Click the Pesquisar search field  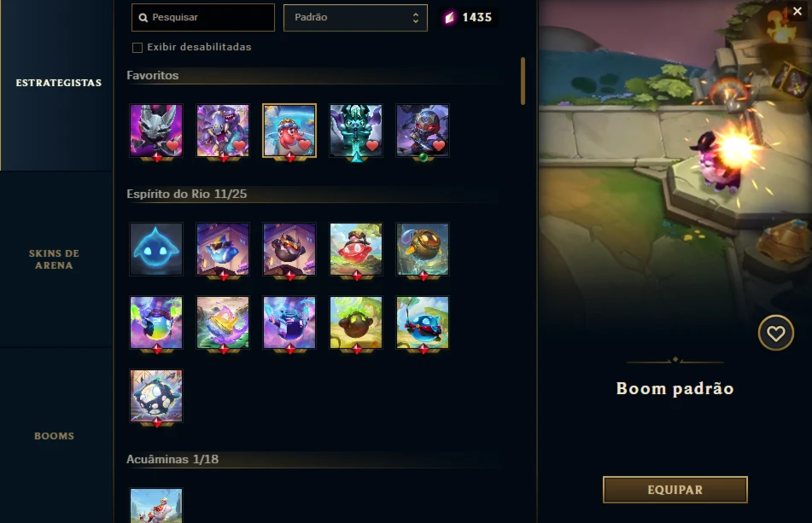(x=203, y=18)
